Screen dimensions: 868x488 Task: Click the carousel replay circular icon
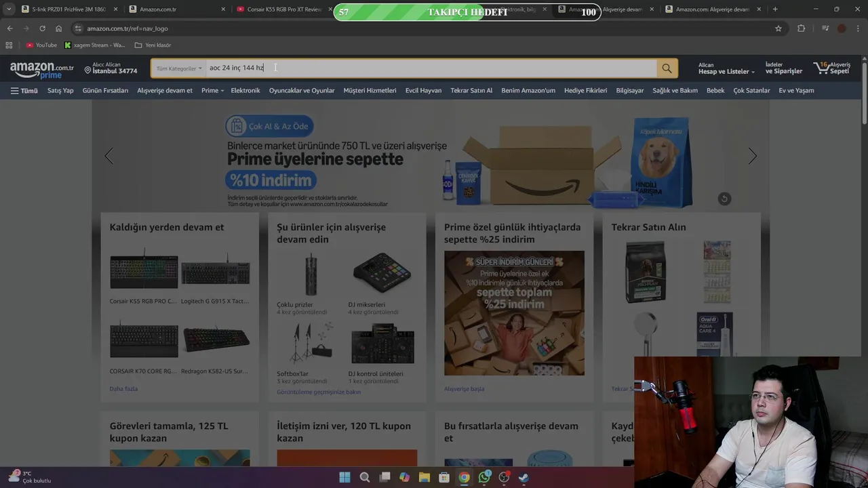(724, 199)
